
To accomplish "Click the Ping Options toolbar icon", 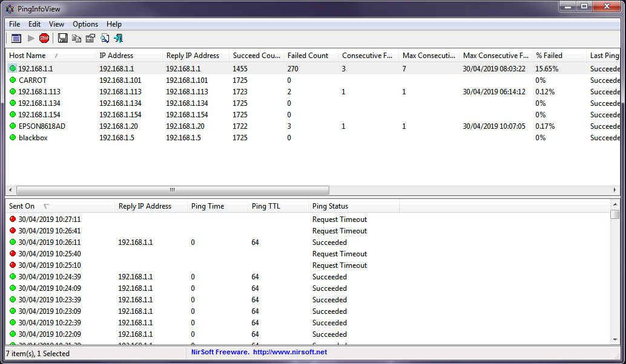I will pos(16,38).
